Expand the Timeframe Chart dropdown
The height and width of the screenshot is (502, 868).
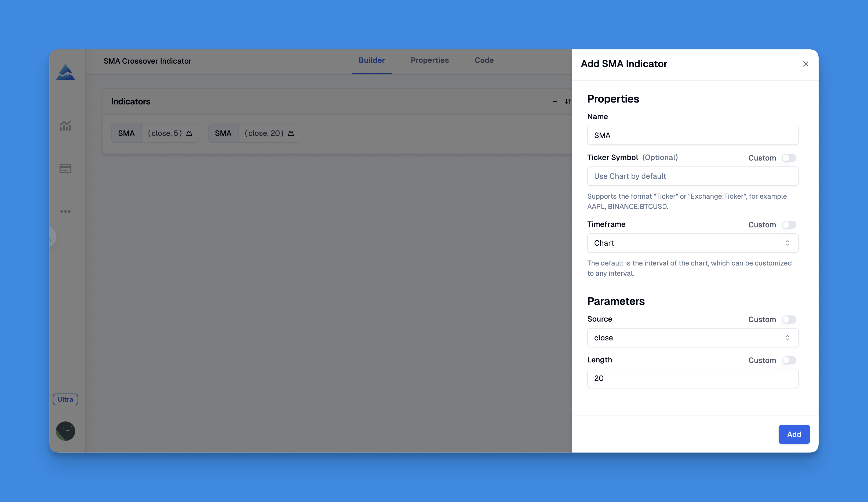point(692,243)
